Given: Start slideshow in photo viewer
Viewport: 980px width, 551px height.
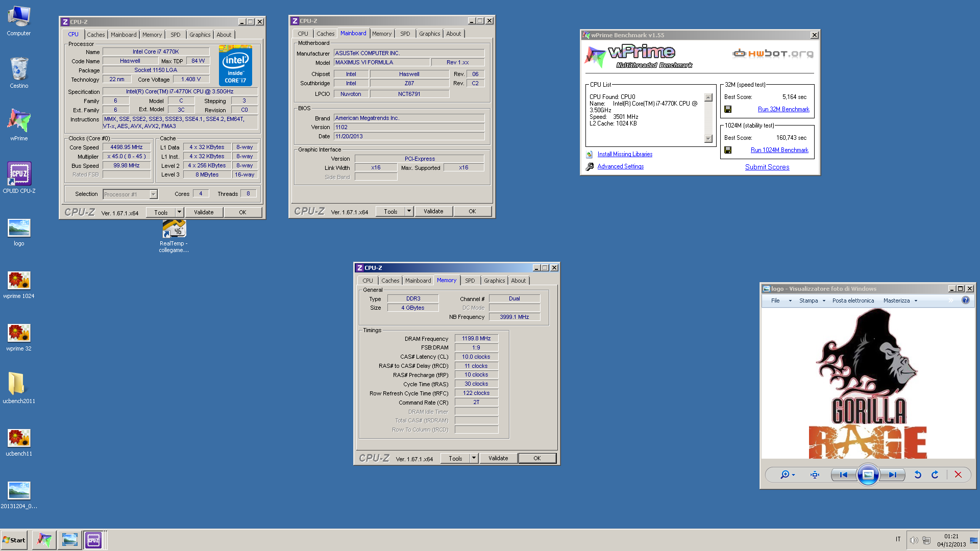Looking at the screenshot, I should (868, 474).
